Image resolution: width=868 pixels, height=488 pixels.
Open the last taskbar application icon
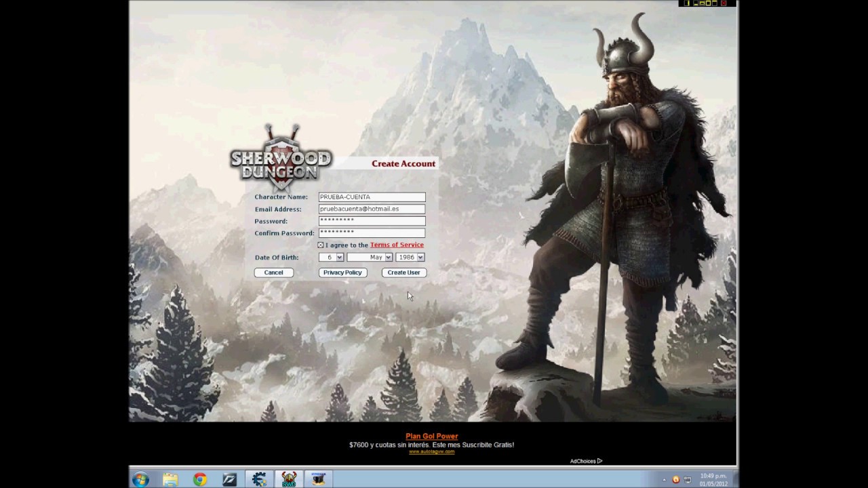click(319, 480)
